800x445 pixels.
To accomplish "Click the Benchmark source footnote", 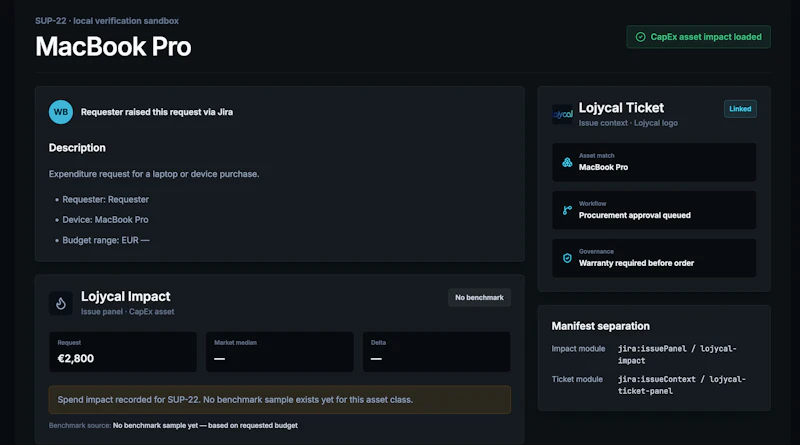I will point(173,426).
